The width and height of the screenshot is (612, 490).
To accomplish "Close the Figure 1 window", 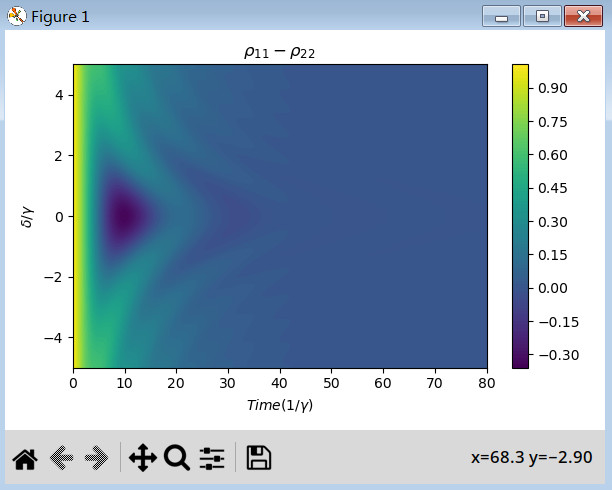I will click(582, 16).
